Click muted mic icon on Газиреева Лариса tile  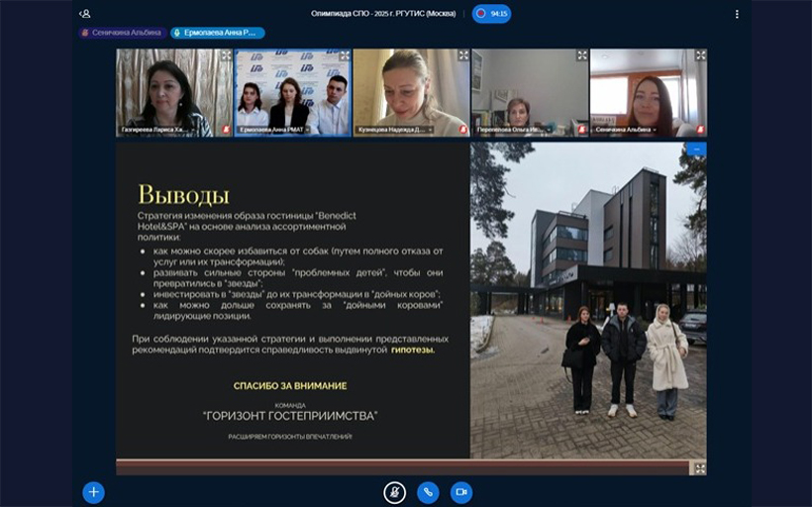pyautogui.click(x=227, y=130)
